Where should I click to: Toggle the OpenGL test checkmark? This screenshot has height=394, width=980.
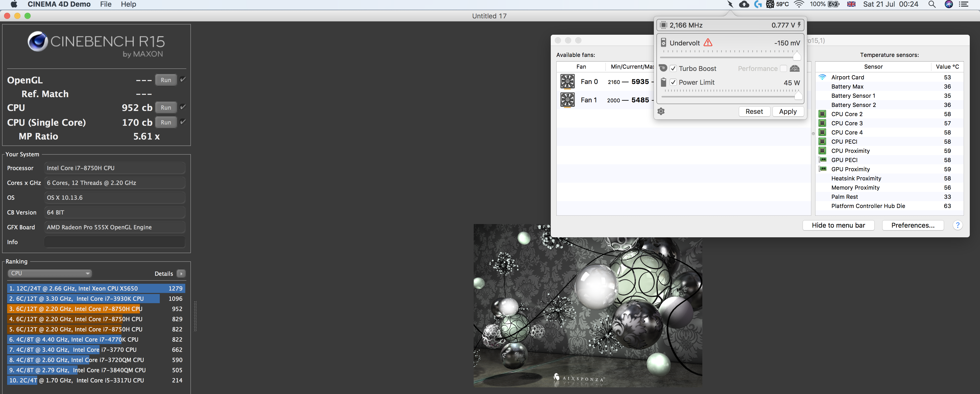click(183, 79)
